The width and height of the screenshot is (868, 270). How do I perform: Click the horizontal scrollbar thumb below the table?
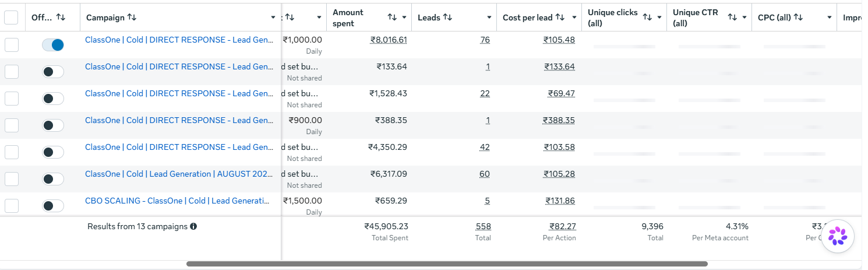click(x=447, y=264)
